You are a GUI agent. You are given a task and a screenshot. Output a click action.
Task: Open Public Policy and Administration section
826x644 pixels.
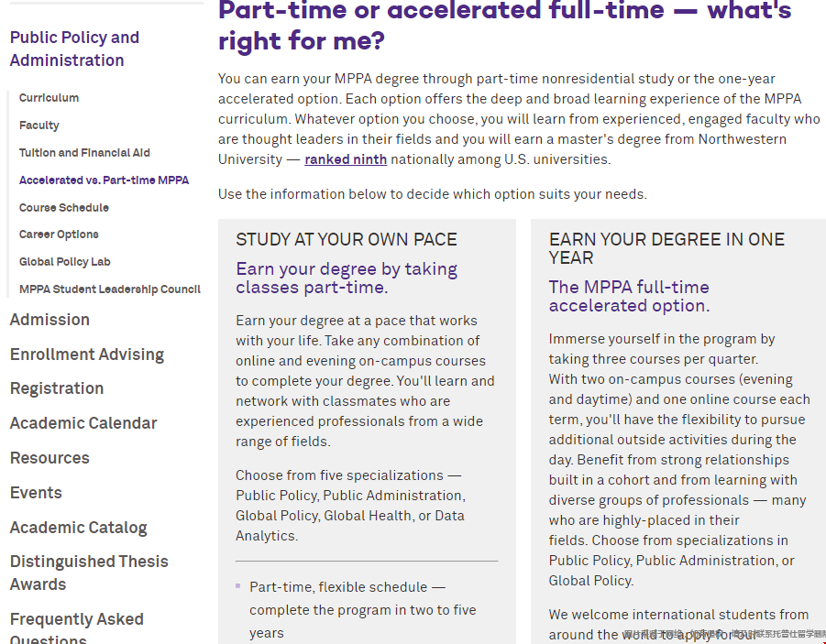coord(74,49)
